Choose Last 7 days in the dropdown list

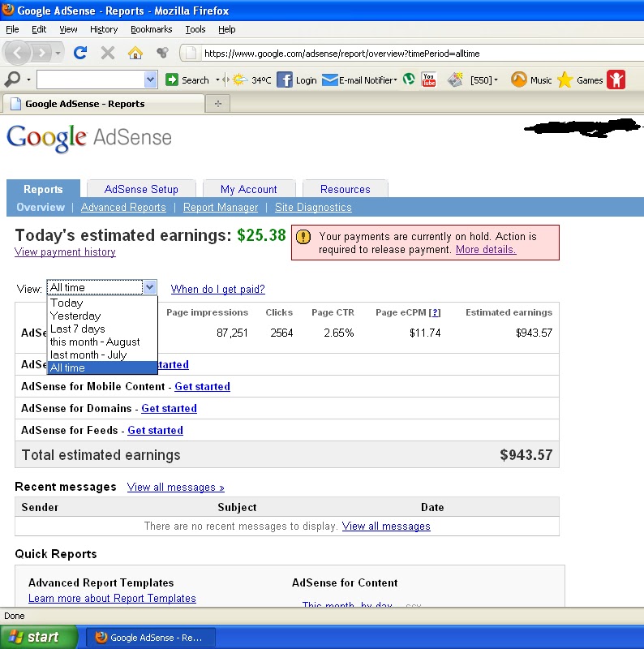click(102, 329)
